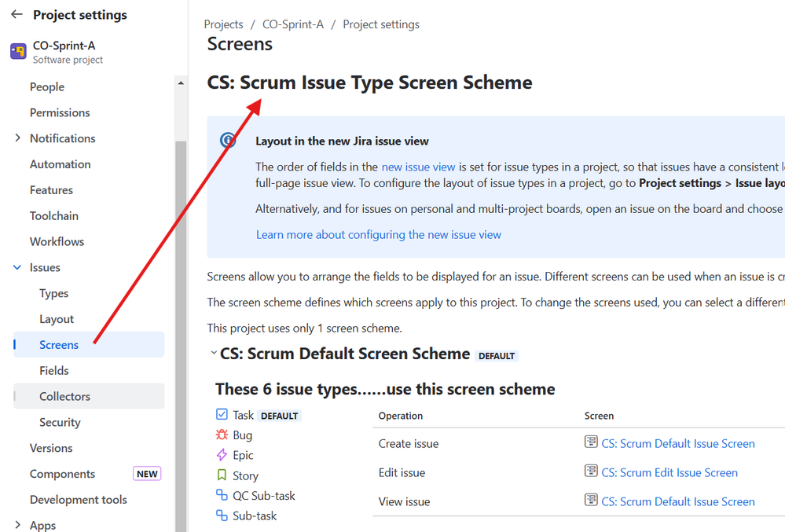Expand the Notifications section
This screenshot has width=785, height=532.
point(18,138)
